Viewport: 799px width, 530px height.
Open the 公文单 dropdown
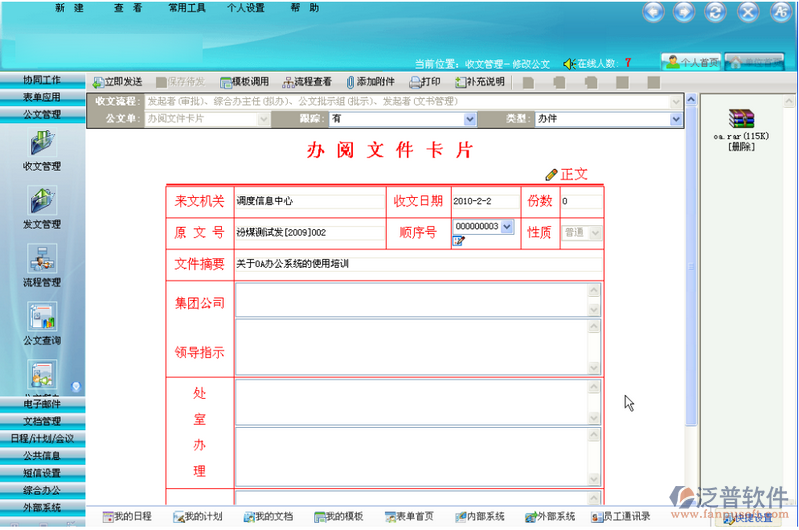pyautogui.click(x=263, y=119)
